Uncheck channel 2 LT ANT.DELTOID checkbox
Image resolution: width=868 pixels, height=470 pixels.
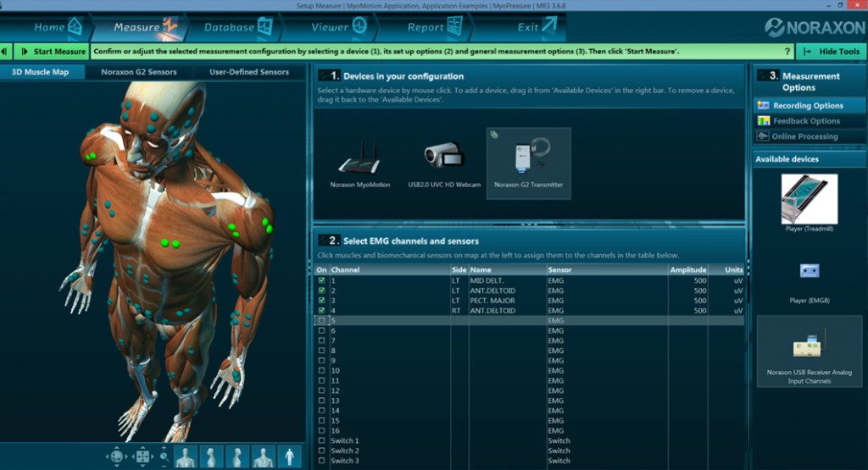click(321, 290)
